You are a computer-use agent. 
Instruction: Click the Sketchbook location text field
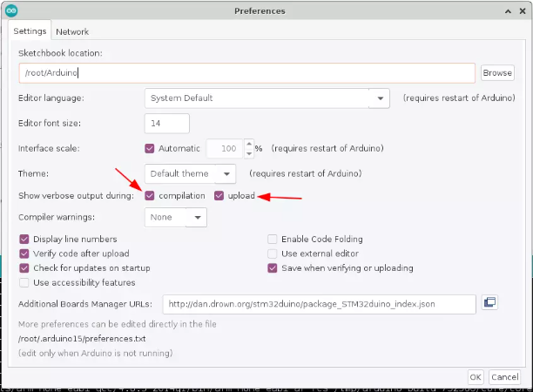(246, 73)
